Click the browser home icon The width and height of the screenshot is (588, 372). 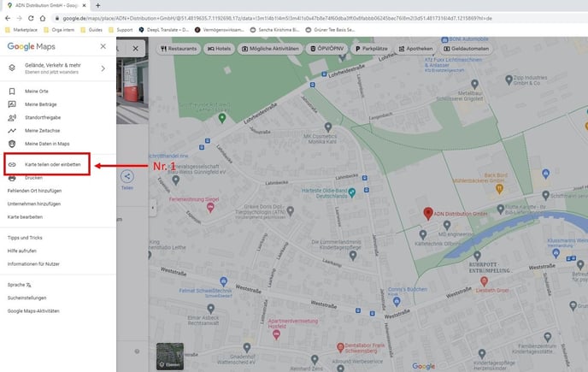(x=43, y=18)
